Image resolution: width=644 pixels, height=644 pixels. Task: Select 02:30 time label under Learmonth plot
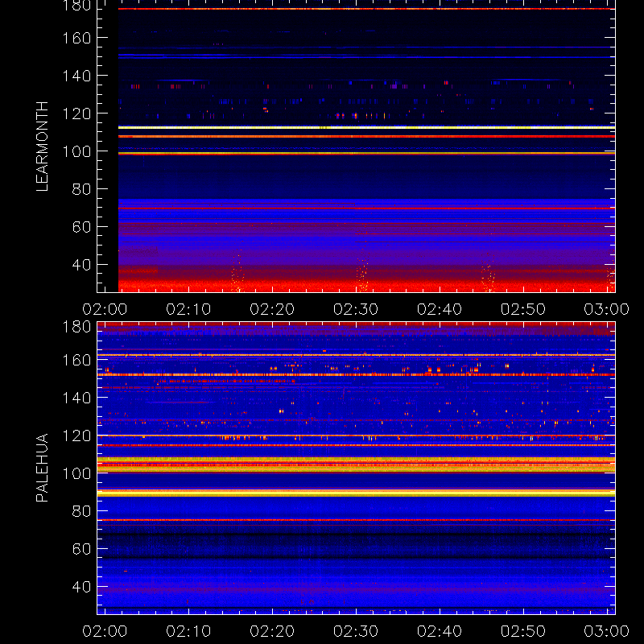click(x=356, y=309)
